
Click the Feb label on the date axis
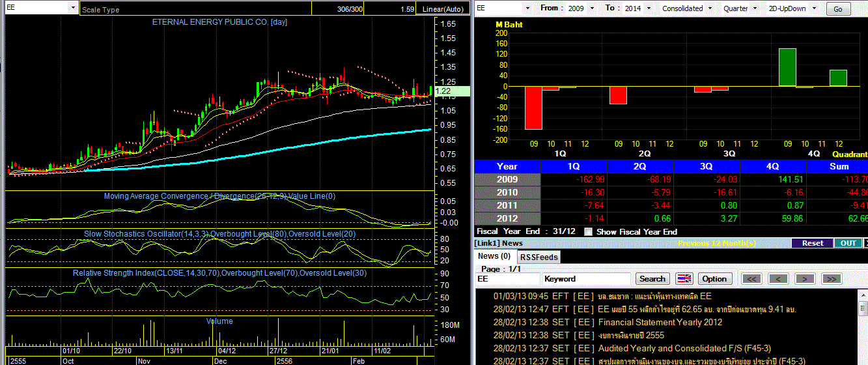(x=359, y=360)
